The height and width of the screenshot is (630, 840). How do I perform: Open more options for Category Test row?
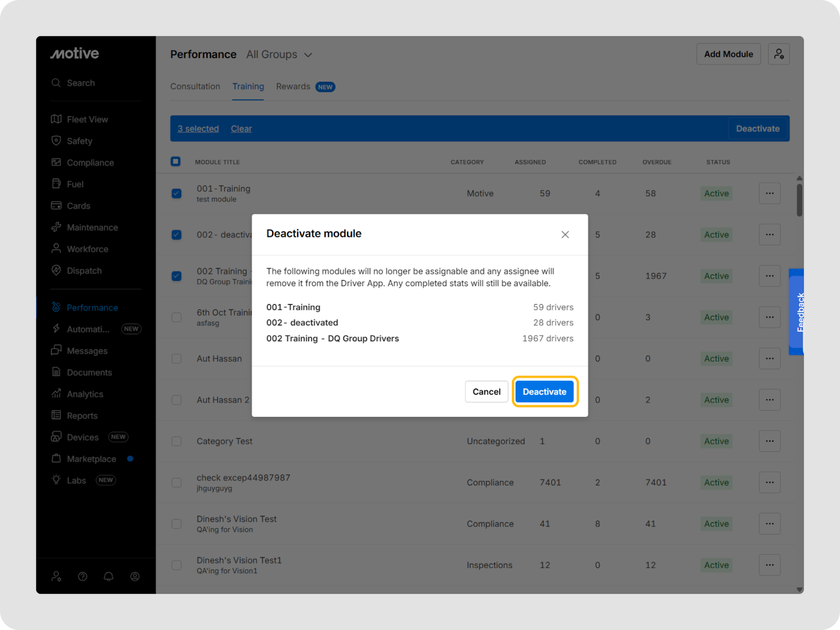coord(769,442)
